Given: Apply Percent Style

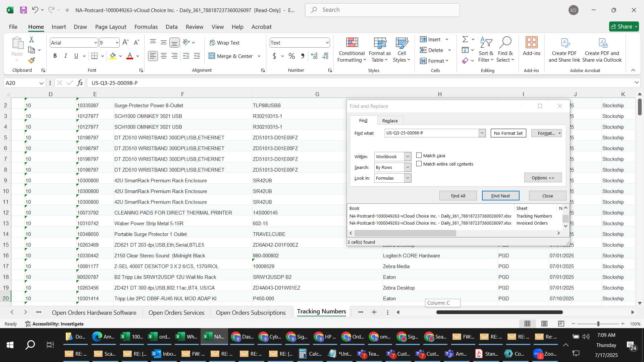Looking at the screenshot, I should pyautogui.click(x=292, y=56).
